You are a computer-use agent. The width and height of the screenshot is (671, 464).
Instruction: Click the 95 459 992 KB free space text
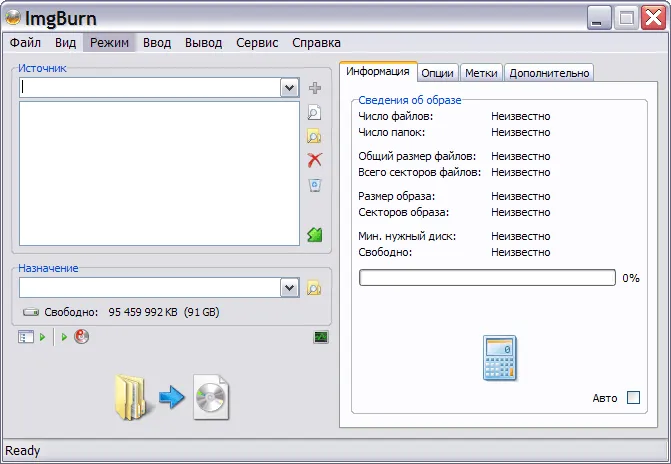click(x=143, y=312)
